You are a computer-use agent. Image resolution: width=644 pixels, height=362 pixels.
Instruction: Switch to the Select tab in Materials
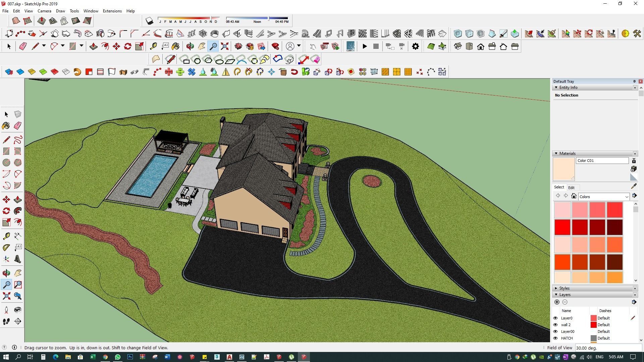(559, 187)
